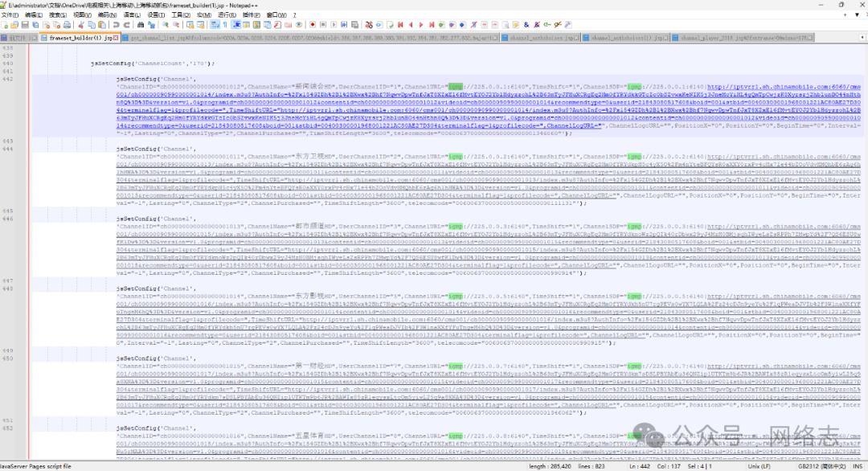Click the tab bar left scroll arrow
This screenshot has width=868, height=471.
[x=862, y=38]
